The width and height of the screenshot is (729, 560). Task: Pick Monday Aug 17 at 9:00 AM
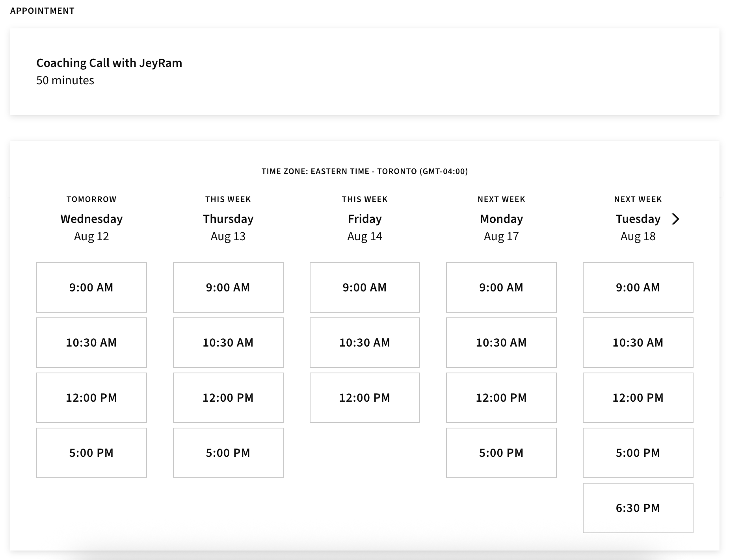pos(501,287)
